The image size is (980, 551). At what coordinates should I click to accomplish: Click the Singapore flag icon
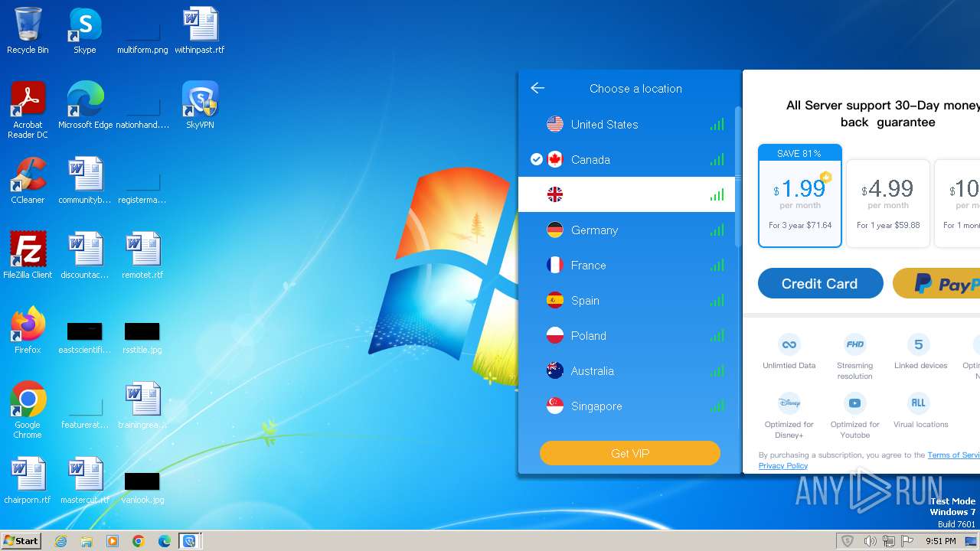coord(555,406)
